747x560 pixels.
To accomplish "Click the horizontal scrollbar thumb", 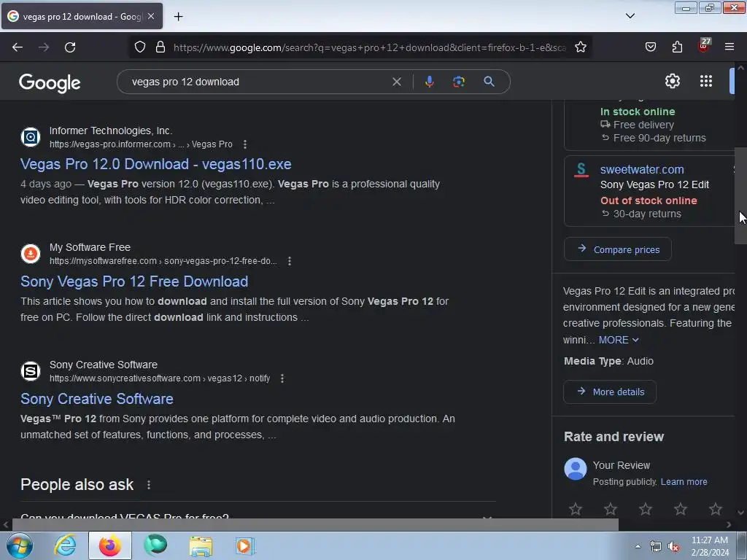I will 315,525.
